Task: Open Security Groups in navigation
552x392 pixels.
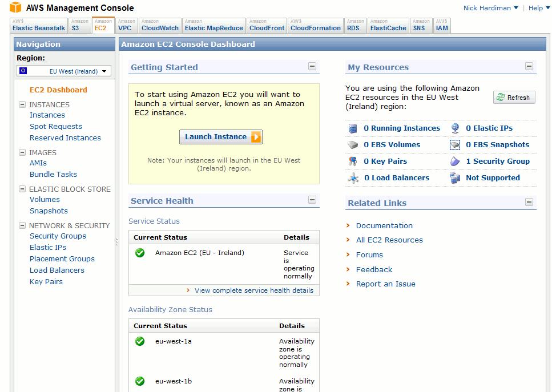Action: (x=58, y=236)
